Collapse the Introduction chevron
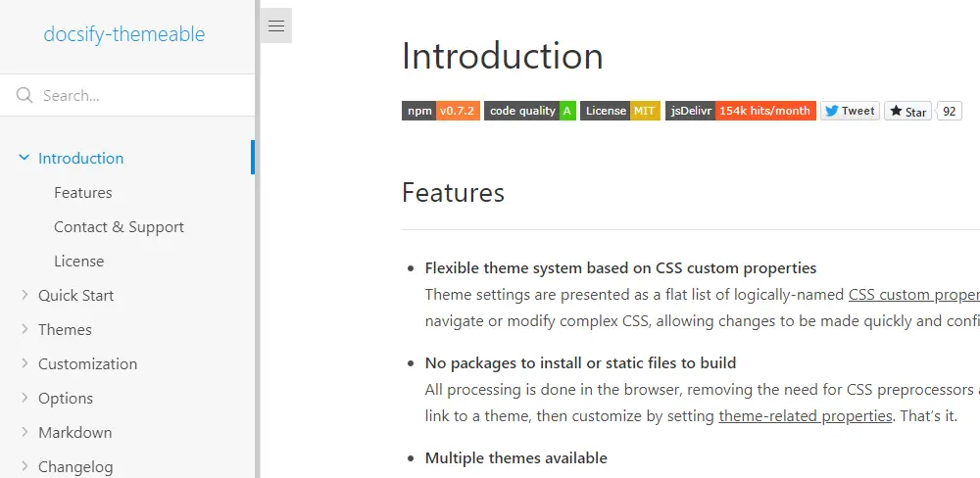 (24, 158)
